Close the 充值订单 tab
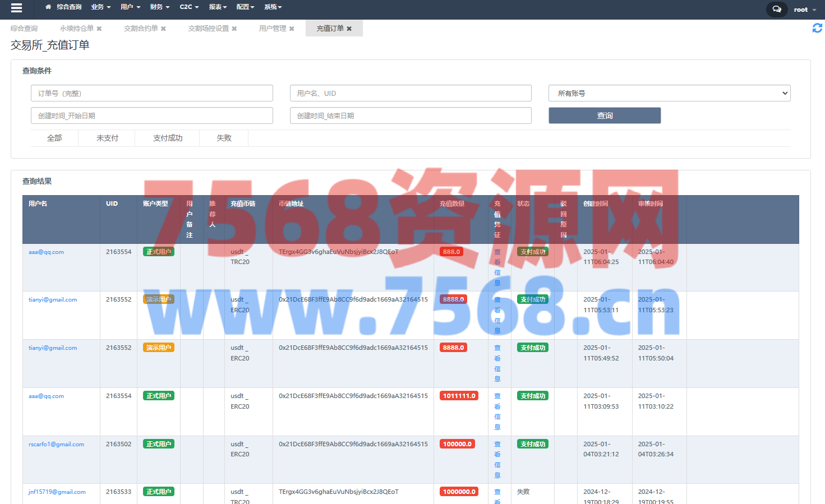 click(x=349, y=29)
